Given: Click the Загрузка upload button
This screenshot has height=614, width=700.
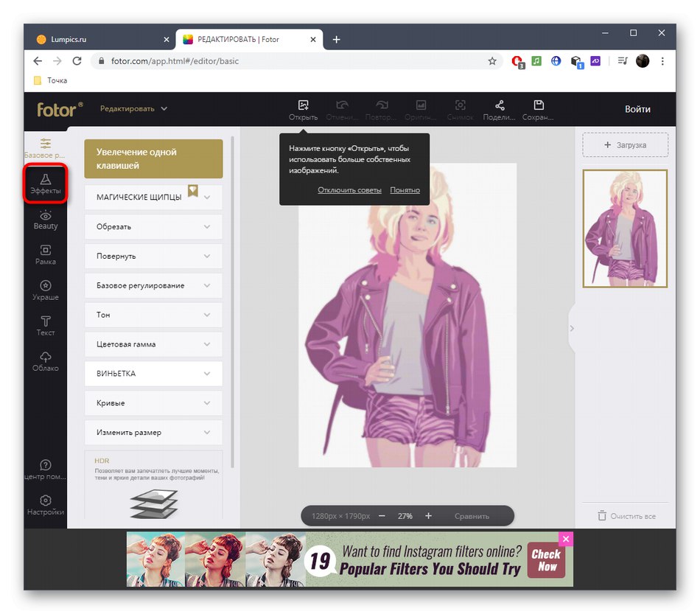Looking at the screenshot, I should [625, 144].
